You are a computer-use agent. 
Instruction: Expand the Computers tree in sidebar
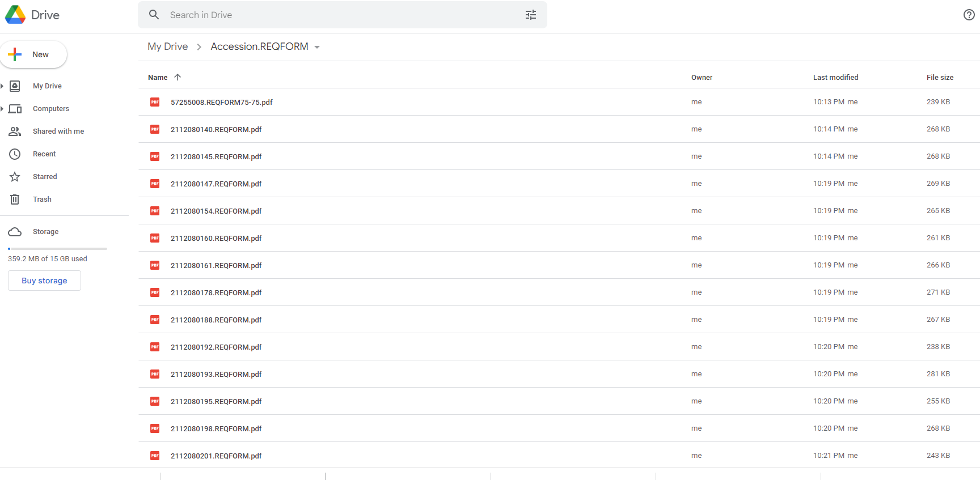[2, 109]
